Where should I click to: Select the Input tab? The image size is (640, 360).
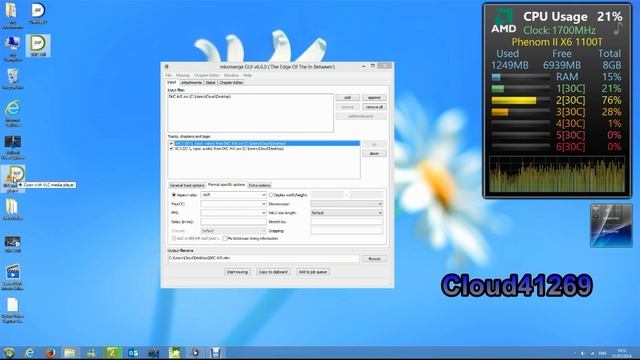pos(172,82)
